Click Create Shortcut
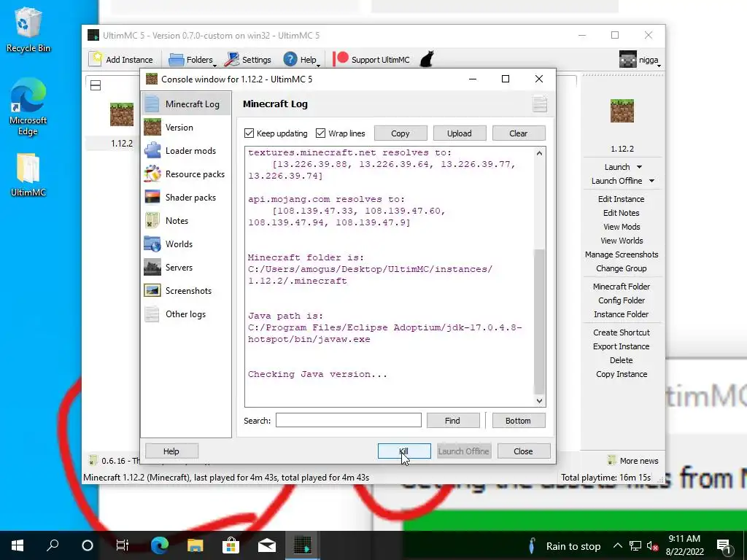The width and height of the screenshot is (747, 560). point(622,332)
